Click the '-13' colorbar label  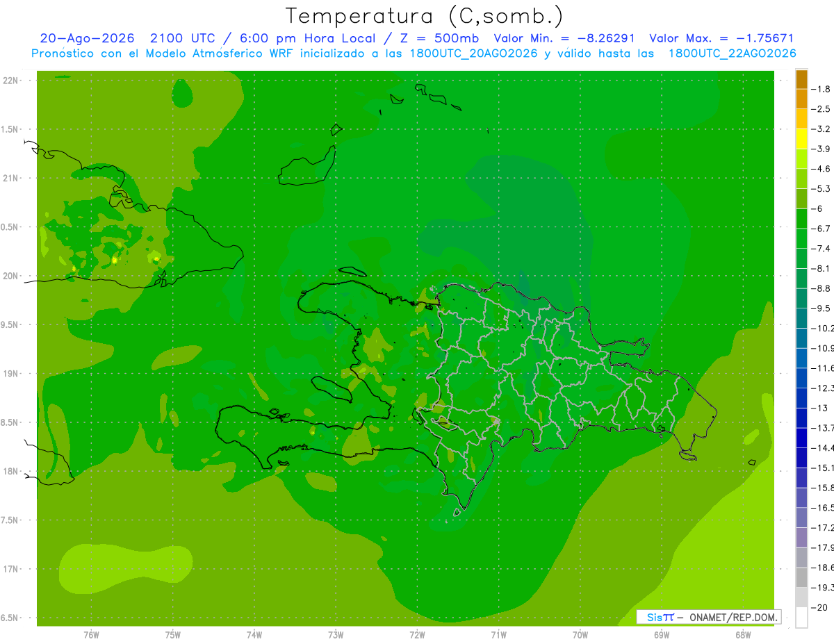click(x=819, y=408)
